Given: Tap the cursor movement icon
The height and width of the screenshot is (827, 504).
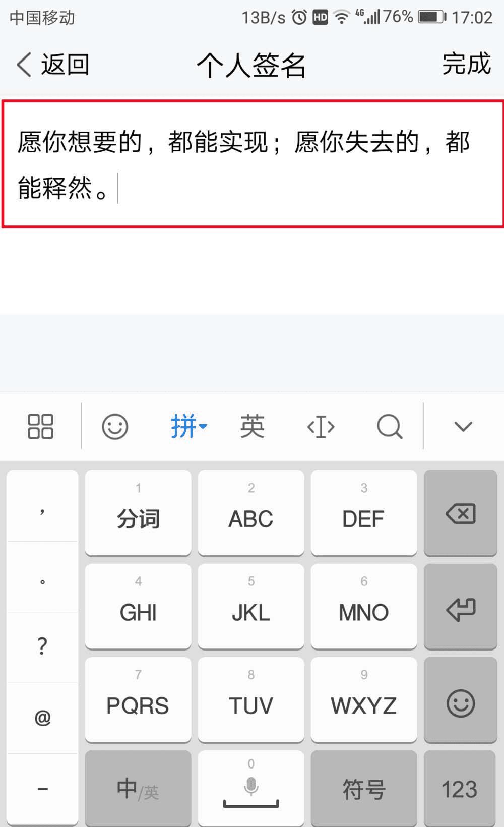Looking at the screenshot, I should click(x=321, y=427).
